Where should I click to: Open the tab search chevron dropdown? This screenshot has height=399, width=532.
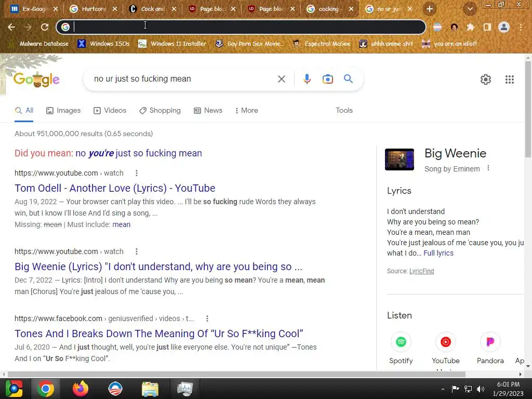[470, 9]
